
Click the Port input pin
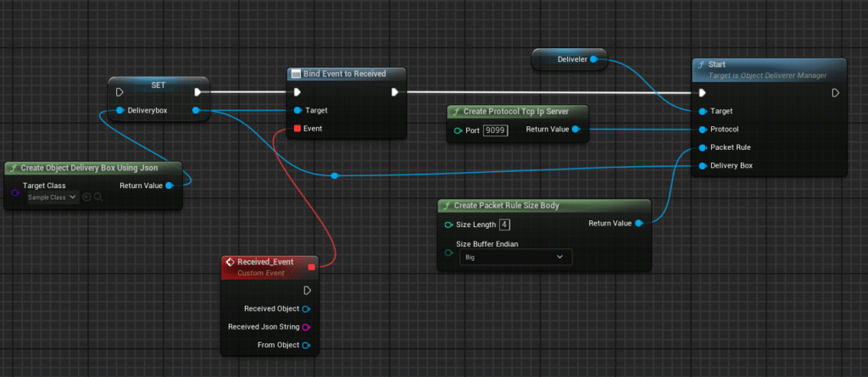click(458, 130)
